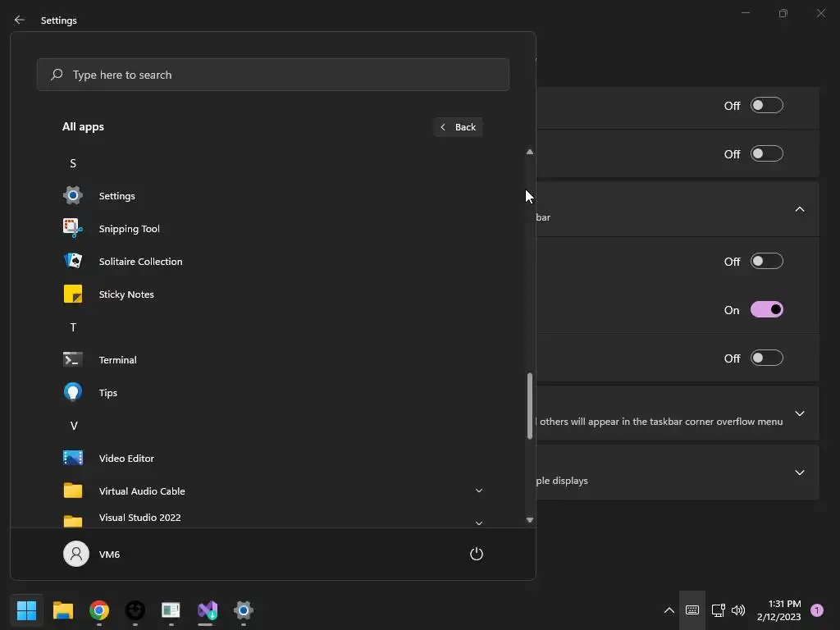840x630 pixels.
Task: Jump to letter S header
Action: click(73, 163)
